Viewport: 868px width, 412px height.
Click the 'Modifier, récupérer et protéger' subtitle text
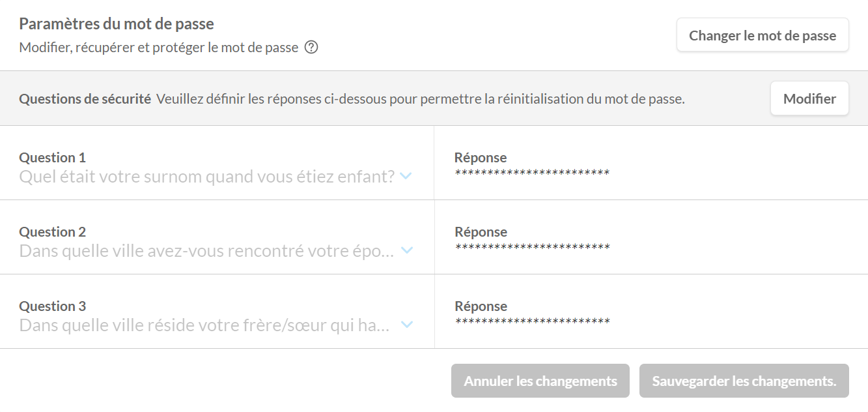click(x=158, y=48)
